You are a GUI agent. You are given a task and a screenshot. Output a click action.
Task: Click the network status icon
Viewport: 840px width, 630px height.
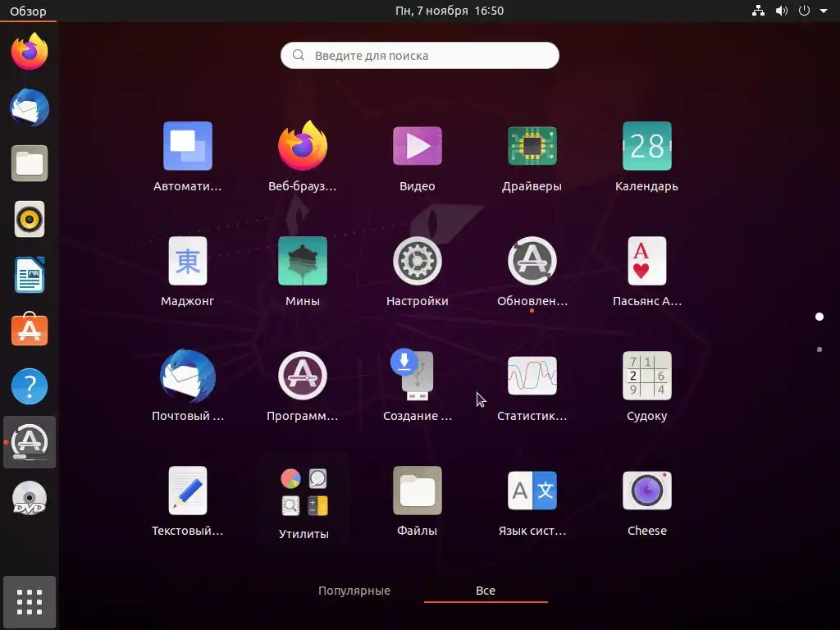758,11
